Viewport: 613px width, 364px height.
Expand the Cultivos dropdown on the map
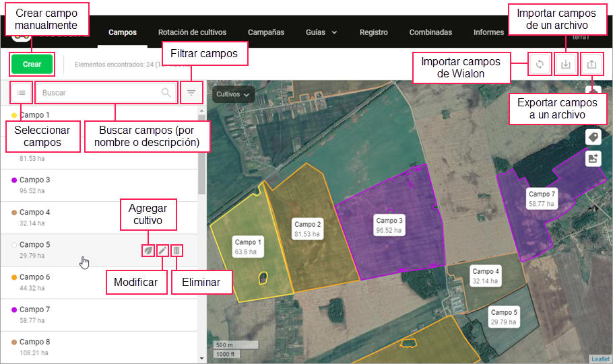click(234, 95)
